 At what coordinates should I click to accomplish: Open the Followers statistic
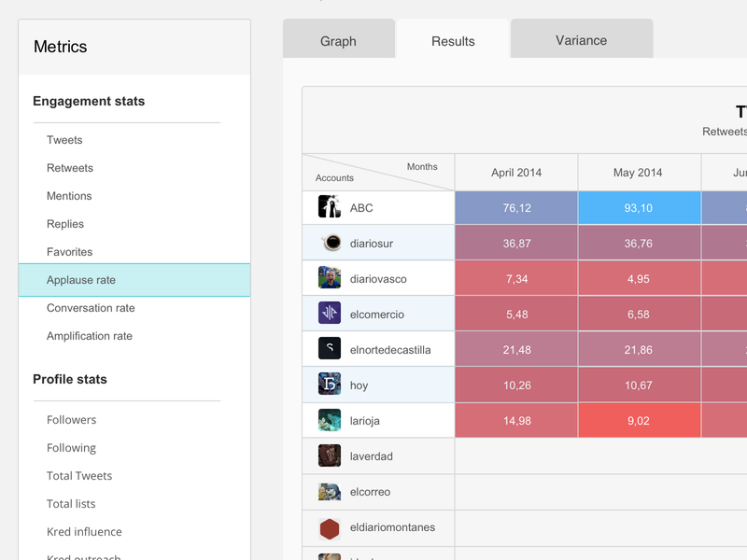click(x=71, y=420)
